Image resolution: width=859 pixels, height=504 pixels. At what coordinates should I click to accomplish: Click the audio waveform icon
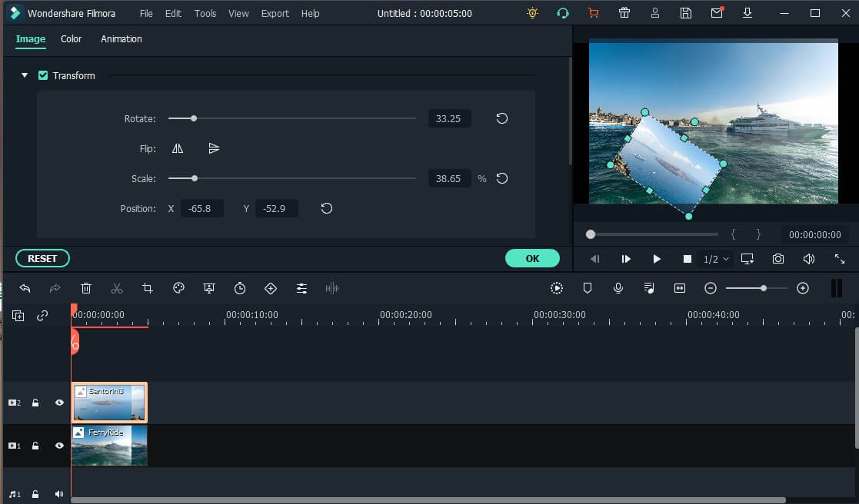332,288
